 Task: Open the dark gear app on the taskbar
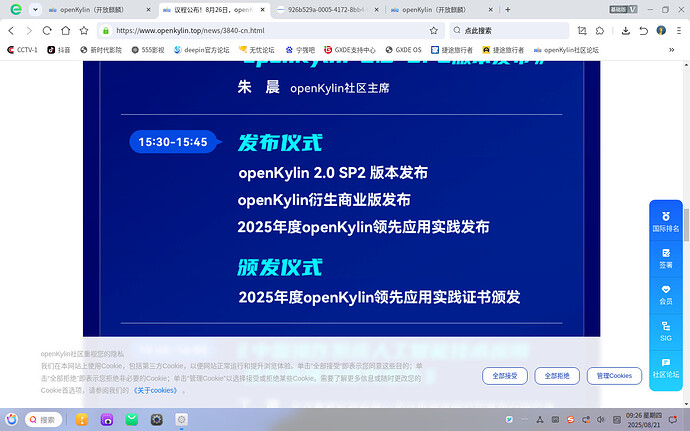pyautogui.click(x=157, y=420)
